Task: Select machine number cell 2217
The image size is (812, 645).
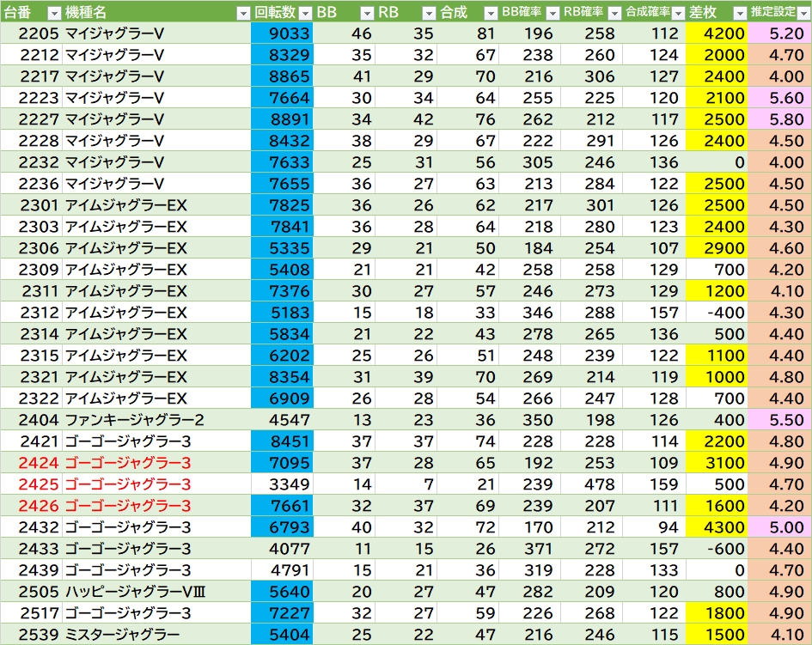Action: click(32, 76)
